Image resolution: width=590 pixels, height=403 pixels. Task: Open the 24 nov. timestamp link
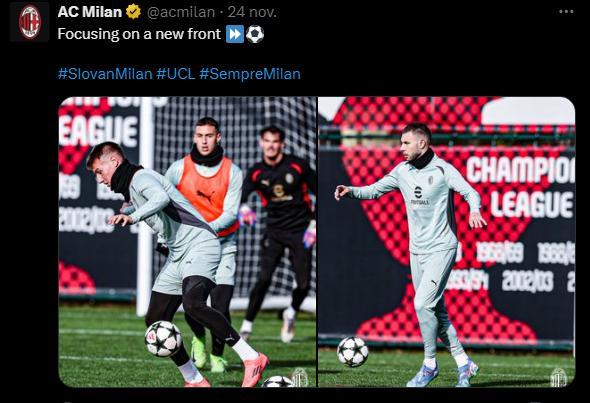coord(252,12)
